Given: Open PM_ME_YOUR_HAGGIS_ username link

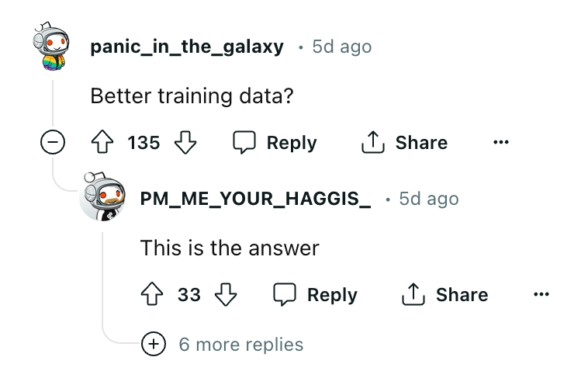Looking at the screenshot, I should pos(255,199).
